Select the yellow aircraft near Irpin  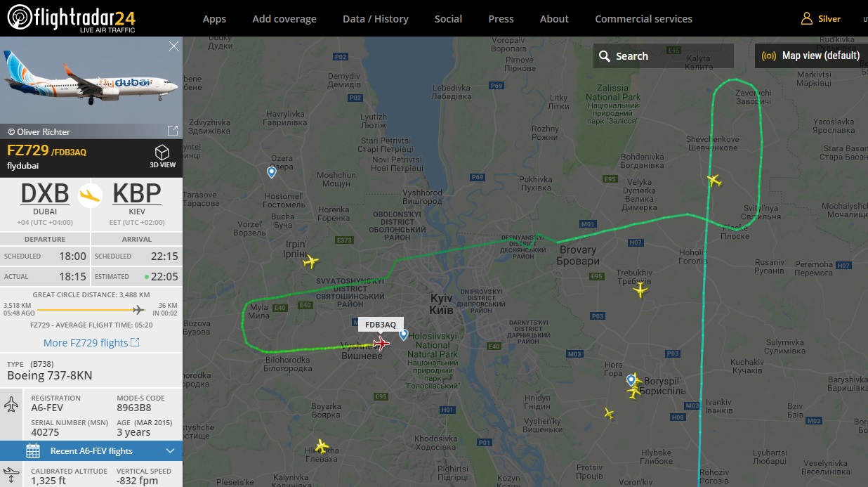tap(310, 262)
